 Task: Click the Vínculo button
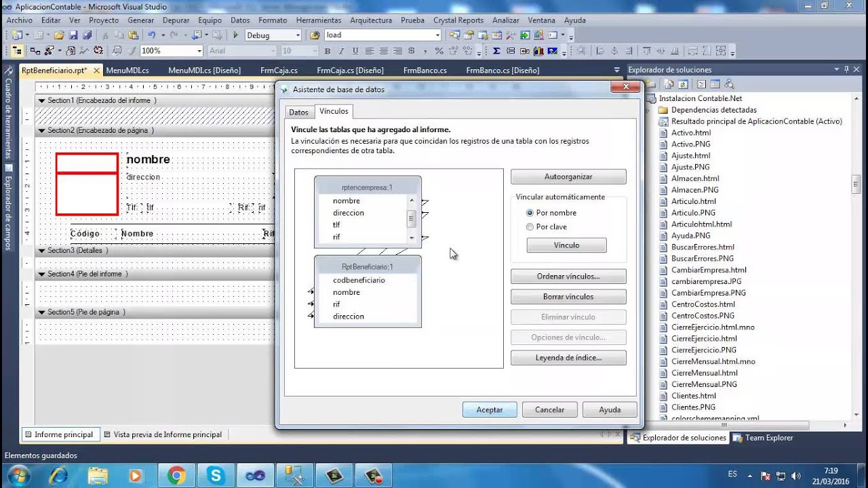(x=566, y=245)
